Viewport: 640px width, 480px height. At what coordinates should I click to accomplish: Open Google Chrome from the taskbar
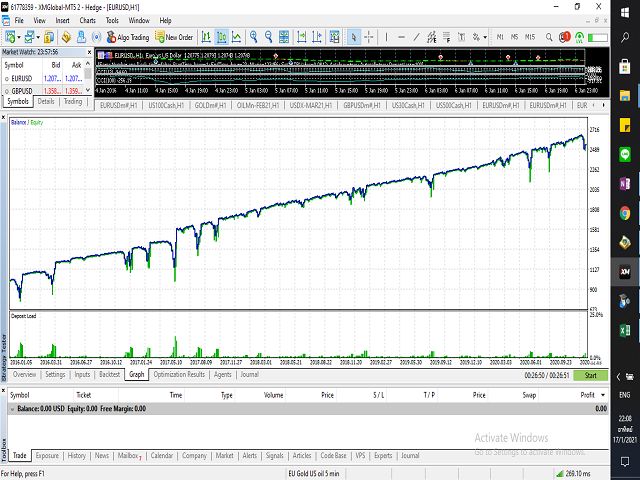(x=624, y=212)
